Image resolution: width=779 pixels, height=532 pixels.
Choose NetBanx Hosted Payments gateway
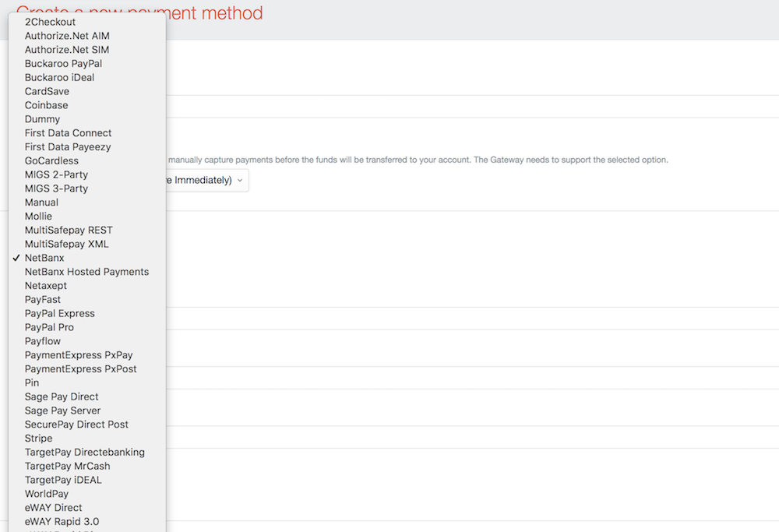[x=87, y=272]
